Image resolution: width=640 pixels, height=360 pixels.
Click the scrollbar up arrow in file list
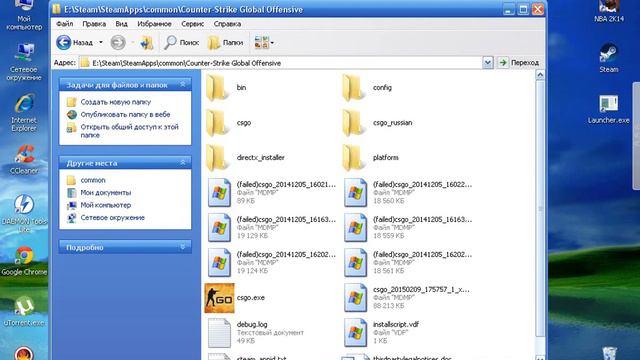540,75
